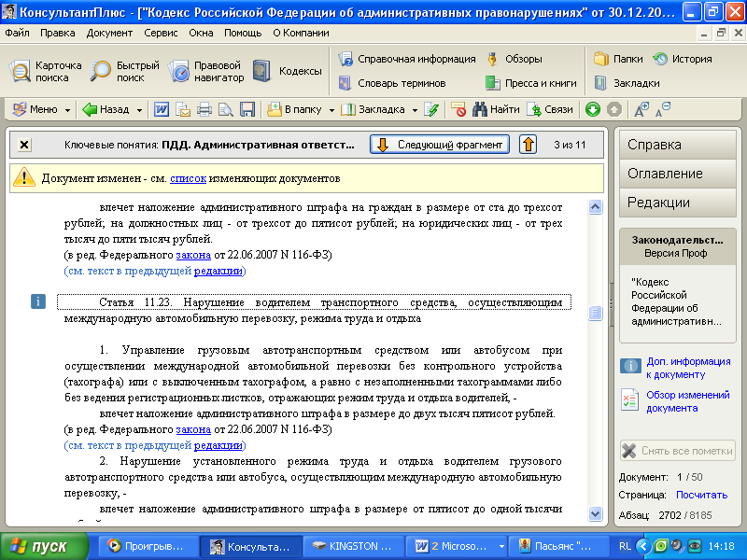The image size is (747, 560).
Task: Open the О Компании menu
Action: click(301, 33)
